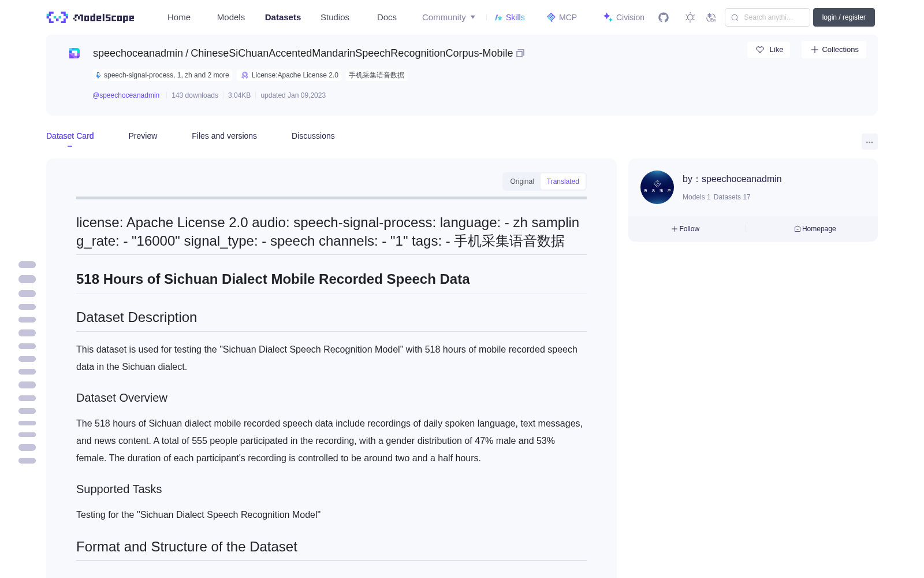Viewport: 924px width, 578px height.
Task: Show the Original dataset card text
Action: coord(522,181)
